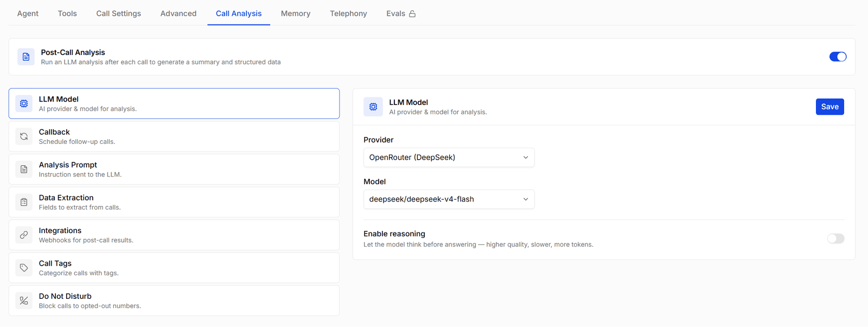Image resolution: width=868 pixels, height=327 pixels.
Task: Click 'Schedule follow-up calls.' text
Action: [77, 142]
